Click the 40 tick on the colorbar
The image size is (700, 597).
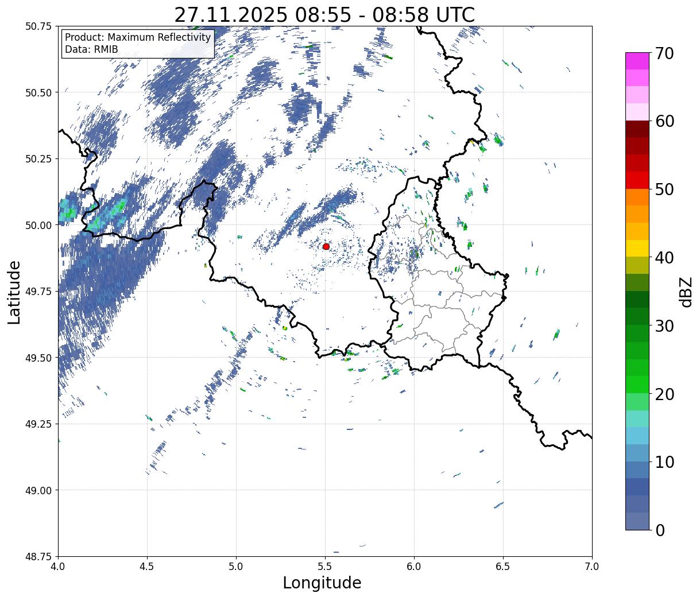tap(664, 257)
